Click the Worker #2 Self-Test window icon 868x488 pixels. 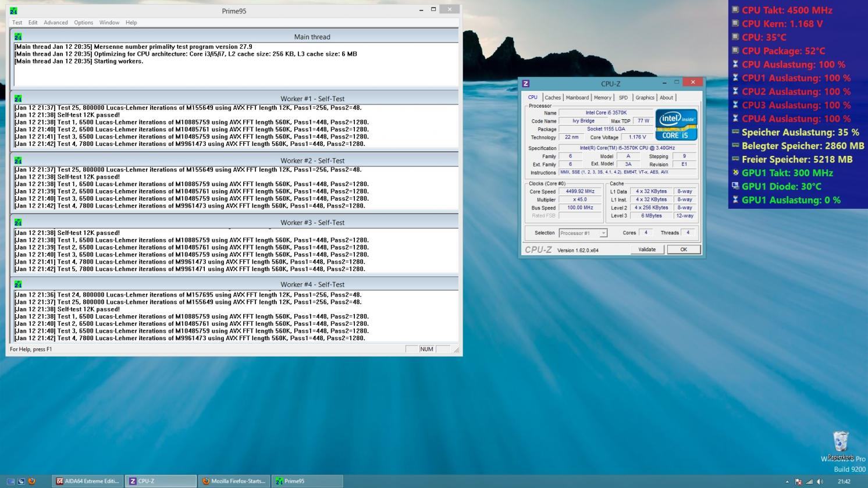coord(18,161)
